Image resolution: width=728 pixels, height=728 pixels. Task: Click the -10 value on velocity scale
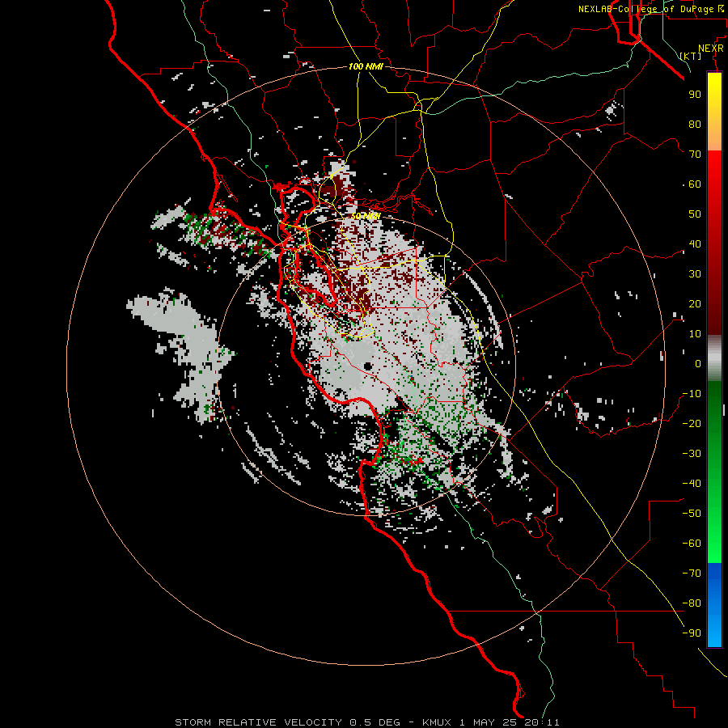[x=692, y=394]
